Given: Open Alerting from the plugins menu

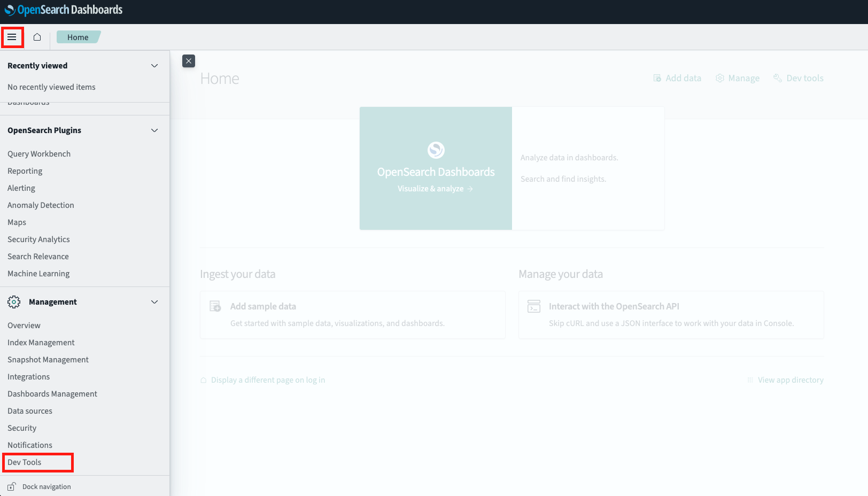Looking at the screenshot, I should pyautogui.click(x=21, y=188).
